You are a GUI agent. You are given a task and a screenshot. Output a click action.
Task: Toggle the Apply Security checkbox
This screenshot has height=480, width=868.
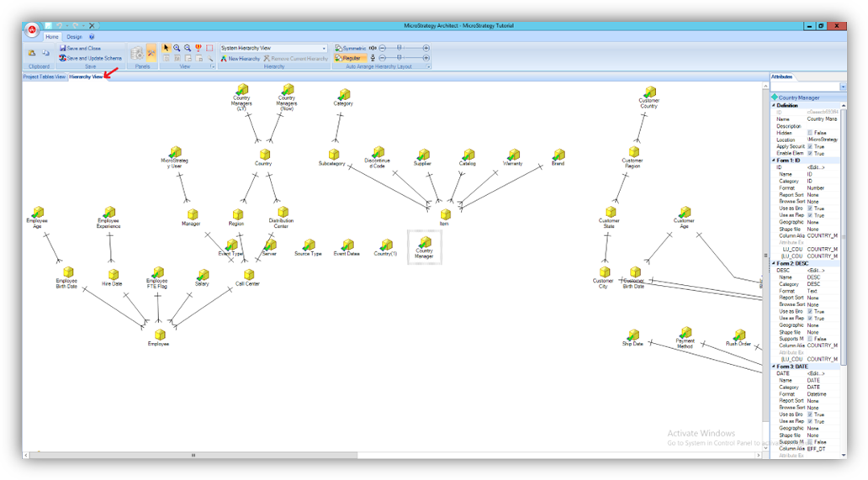pos(810,146)
